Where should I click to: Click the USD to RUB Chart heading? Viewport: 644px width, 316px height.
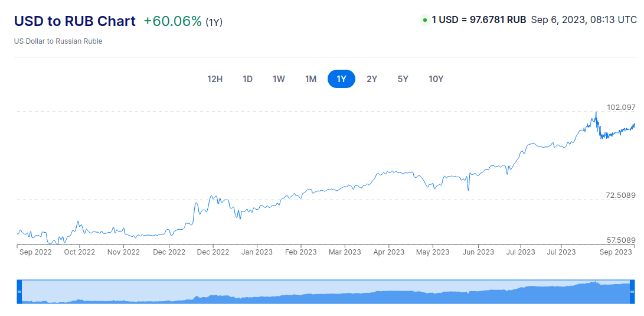coord(75,21)
